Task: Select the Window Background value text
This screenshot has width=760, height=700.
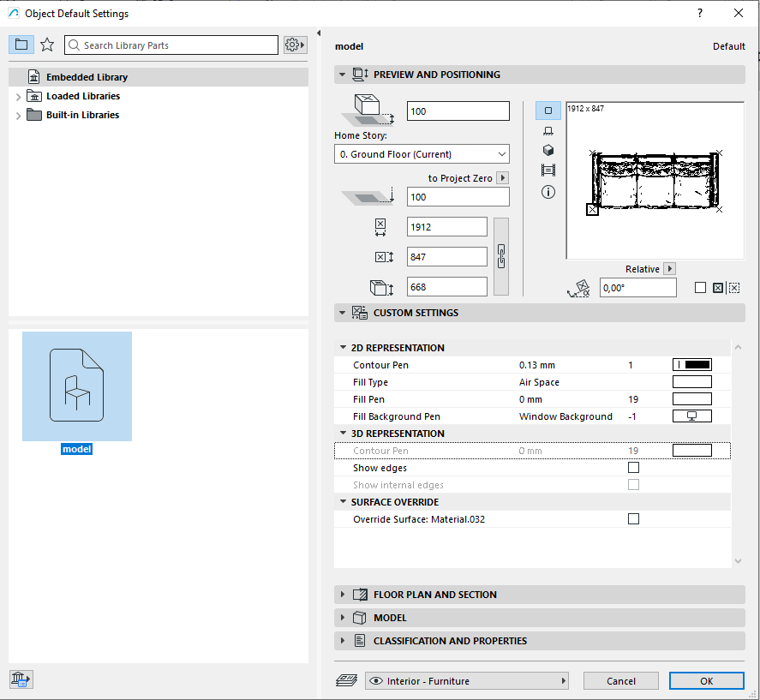Action: pos(566,416)
